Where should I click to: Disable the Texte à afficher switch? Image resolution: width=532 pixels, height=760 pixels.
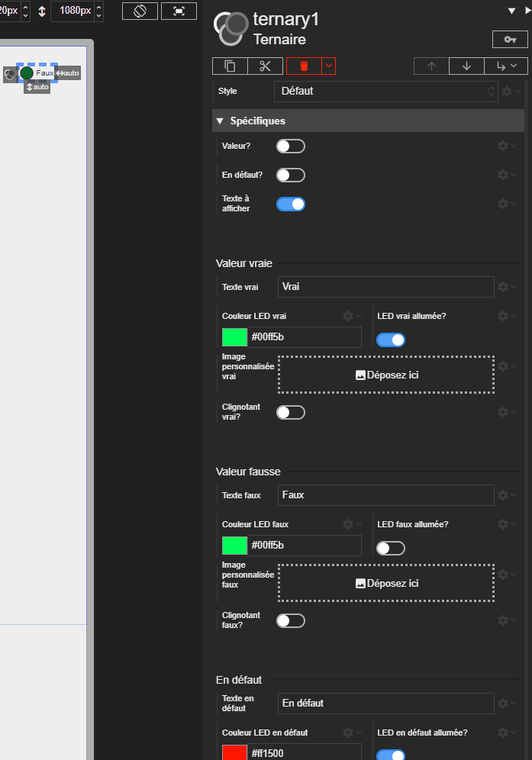(x=291, y=204)
